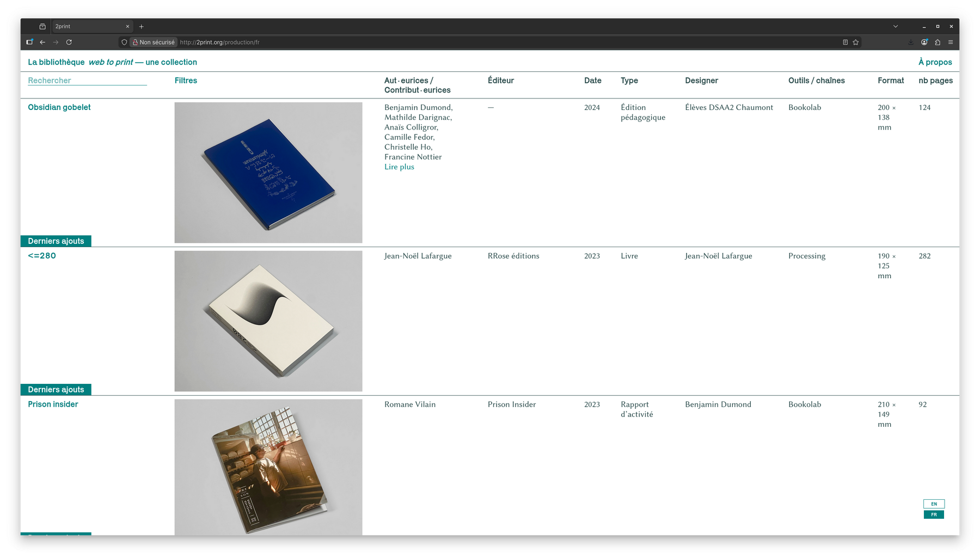Open the Filtres panel
The height and width of the screenshot is (558, 980).
tap(186, 81)
